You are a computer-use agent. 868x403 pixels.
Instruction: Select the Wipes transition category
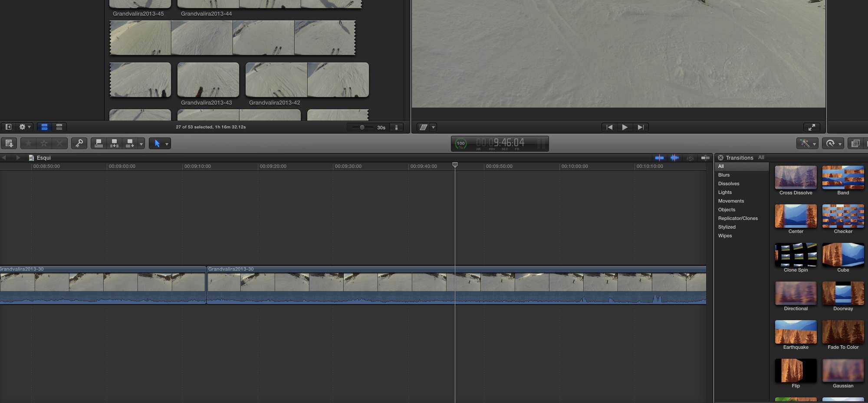click(725, 236)
